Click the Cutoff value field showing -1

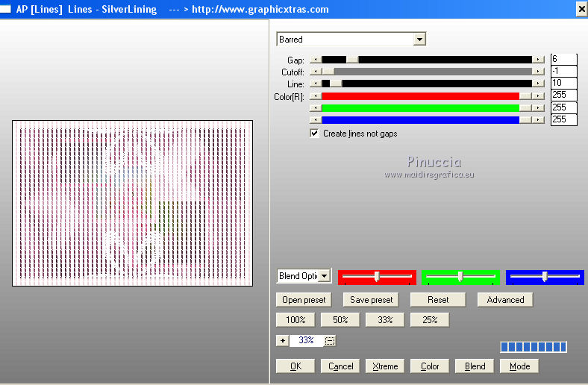(x=563, y=71)
